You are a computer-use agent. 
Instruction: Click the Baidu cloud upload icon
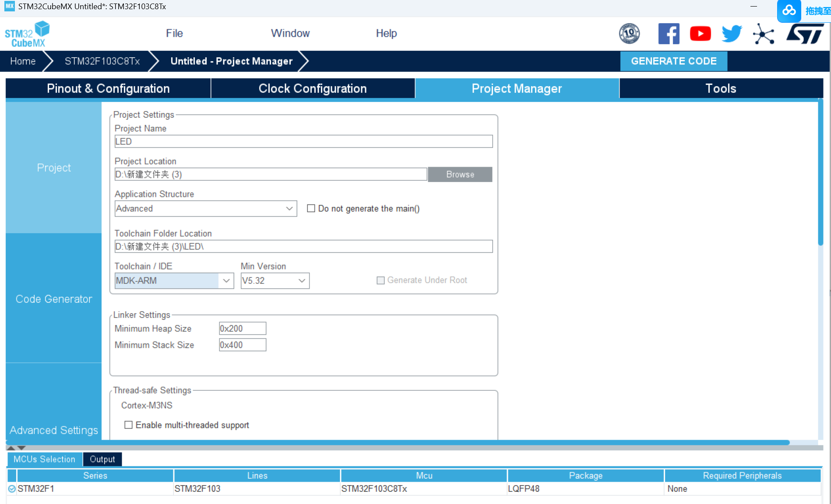(x=789, y=10)
